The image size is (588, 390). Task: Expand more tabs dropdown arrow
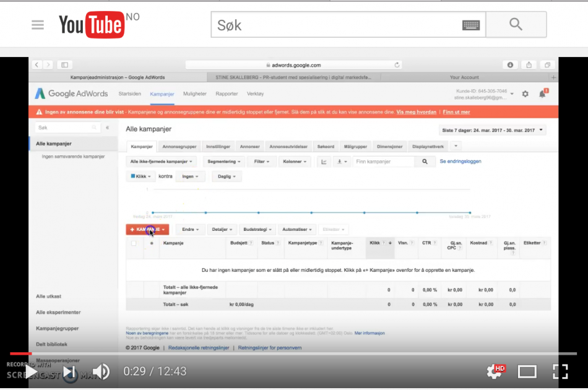[x=456, y=146]
